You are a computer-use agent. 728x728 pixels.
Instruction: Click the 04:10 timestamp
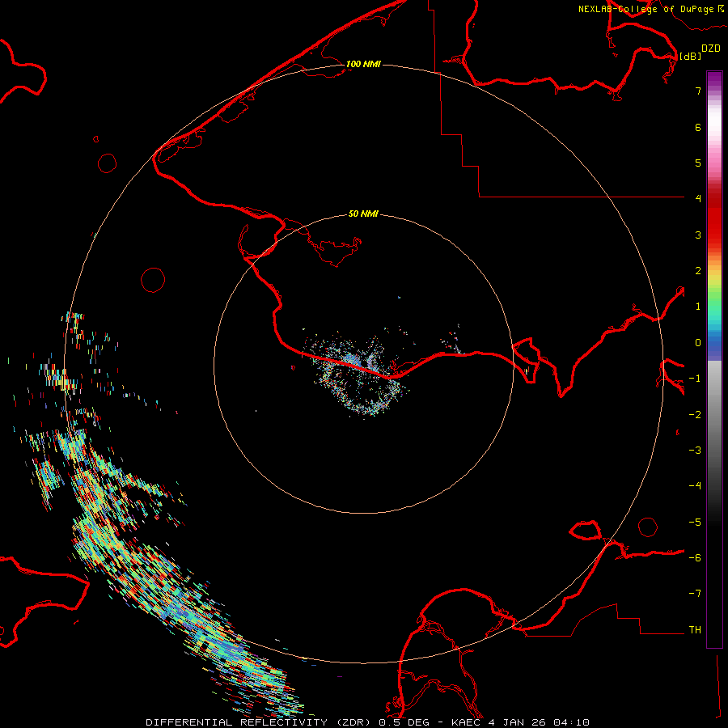pos(570,722)
